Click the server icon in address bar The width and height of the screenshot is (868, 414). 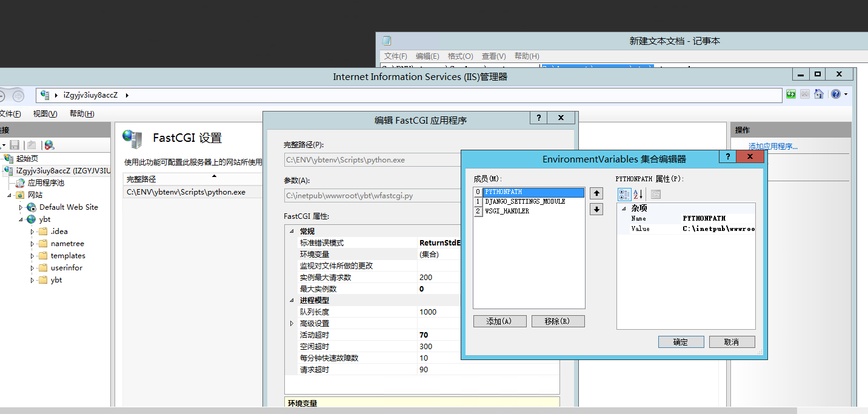coord(46,95)
